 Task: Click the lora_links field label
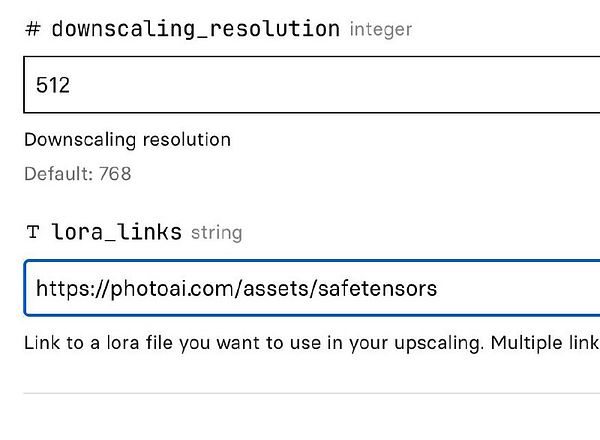[x=116, y=233]
